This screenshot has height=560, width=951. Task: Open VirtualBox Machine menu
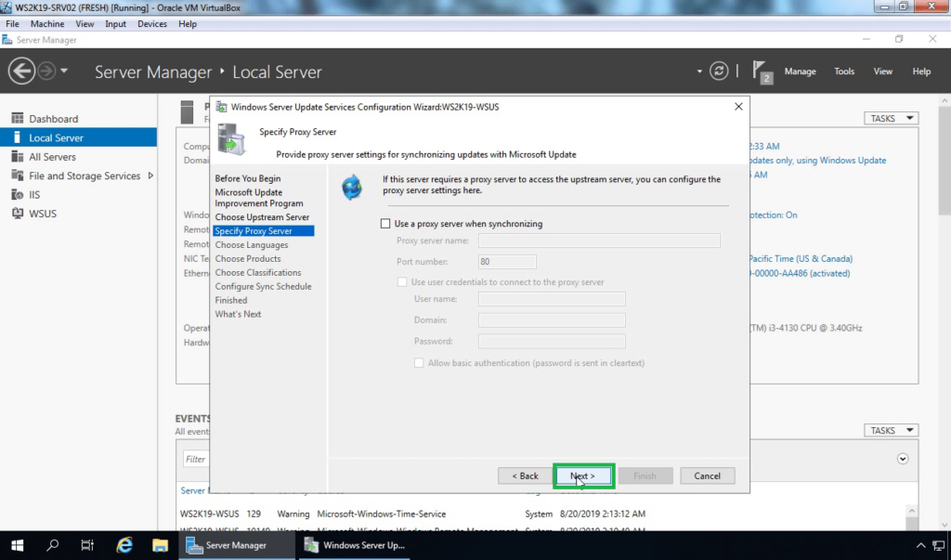(47, 23)
